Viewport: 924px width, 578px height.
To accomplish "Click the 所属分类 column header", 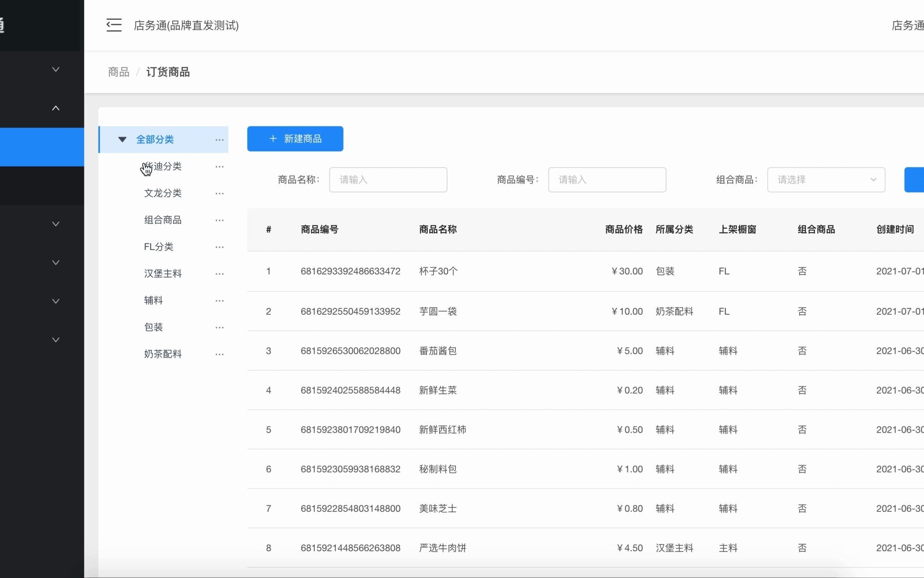I will pyautogui.click(x=674, y=229).
